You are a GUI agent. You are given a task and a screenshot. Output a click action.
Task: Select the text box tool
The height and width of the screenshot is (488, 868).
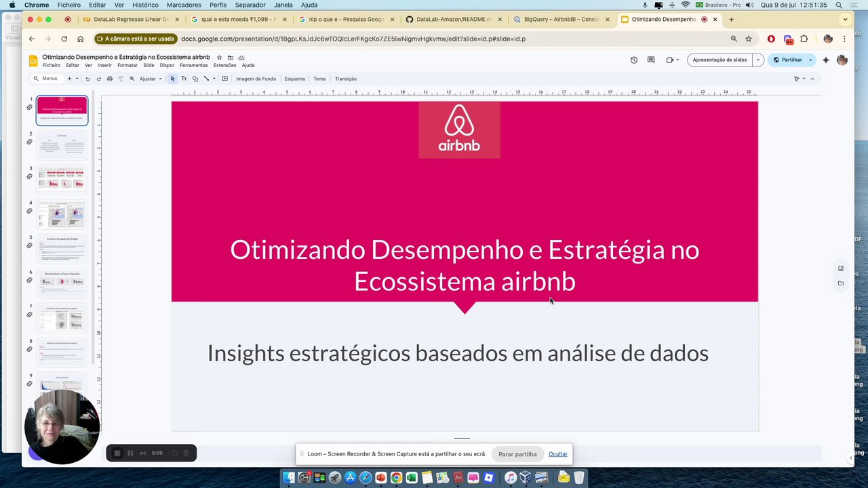click(184, 79)
